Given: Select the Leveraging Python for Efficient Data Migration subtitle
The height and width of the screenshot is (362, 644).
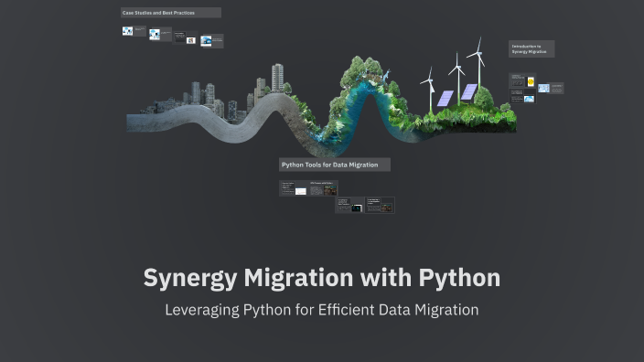Looking at the screenshot, I should pos(322,310).
